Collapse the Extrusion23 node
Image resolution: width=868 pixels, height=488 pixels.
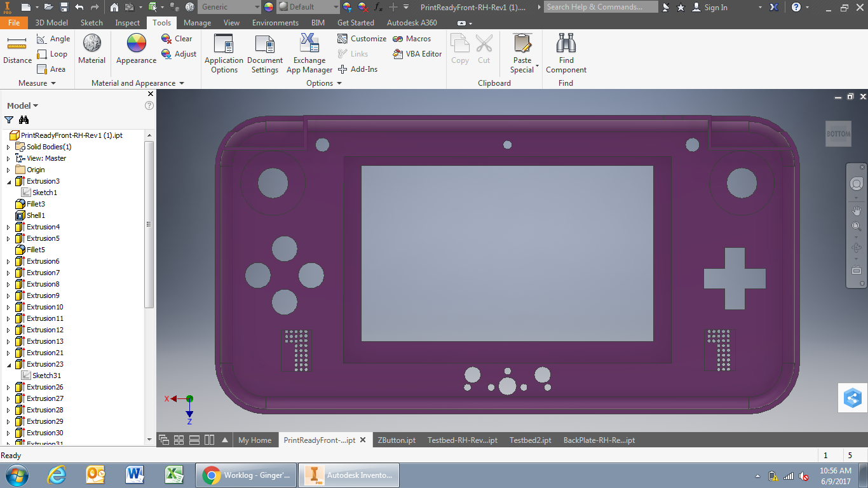8,364
